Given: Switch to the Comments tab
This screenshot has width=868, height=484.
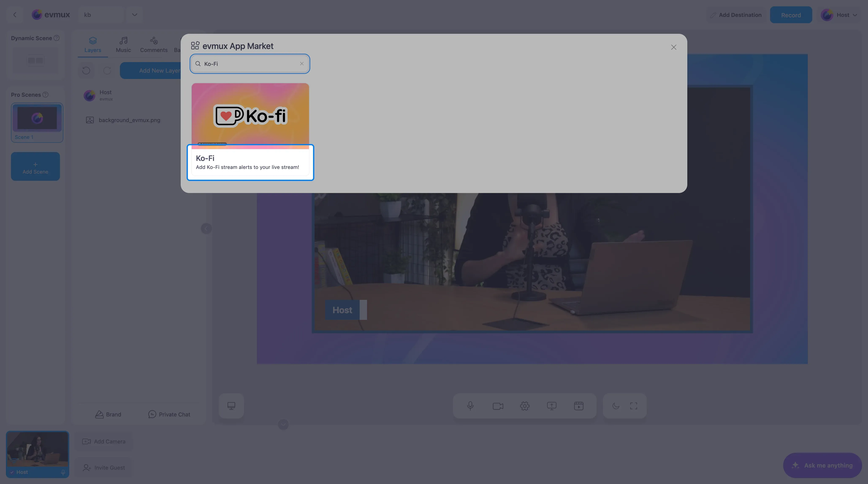Looking at the screenshot, I should pyautogui.click(x=154, y=45).
